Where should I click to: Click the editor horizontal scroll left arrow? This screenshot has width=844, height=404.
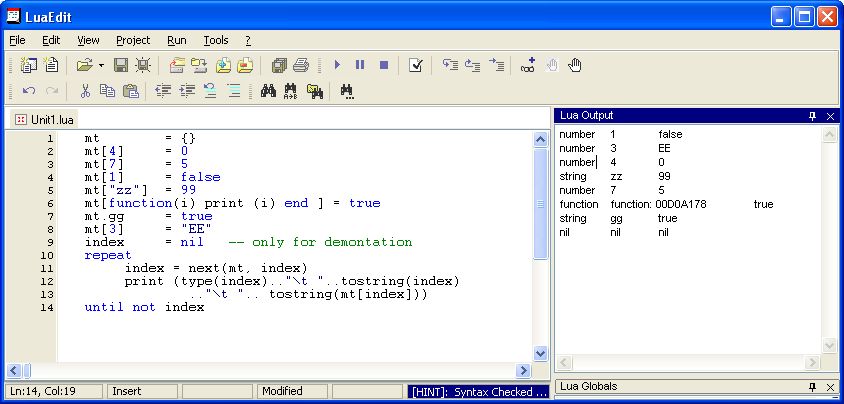pyautogui.click(x=14, y=370)
